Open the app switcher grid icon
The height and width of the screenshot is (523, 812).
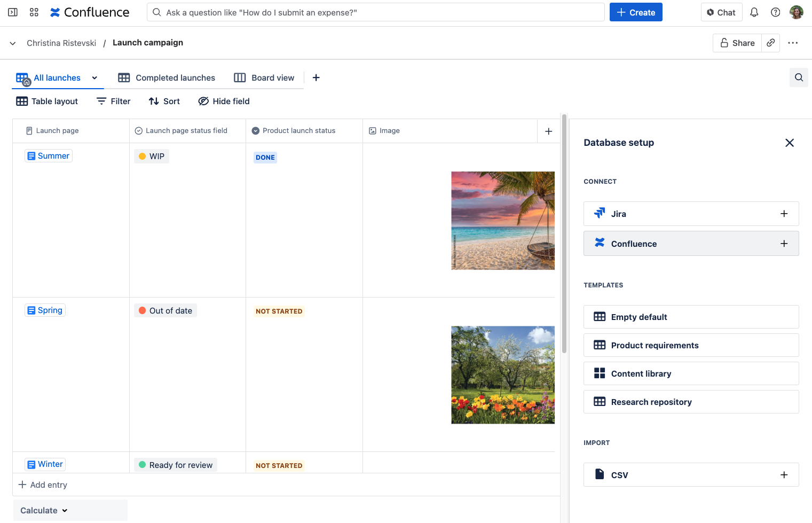pyautogui.click(x=34, y=12)
